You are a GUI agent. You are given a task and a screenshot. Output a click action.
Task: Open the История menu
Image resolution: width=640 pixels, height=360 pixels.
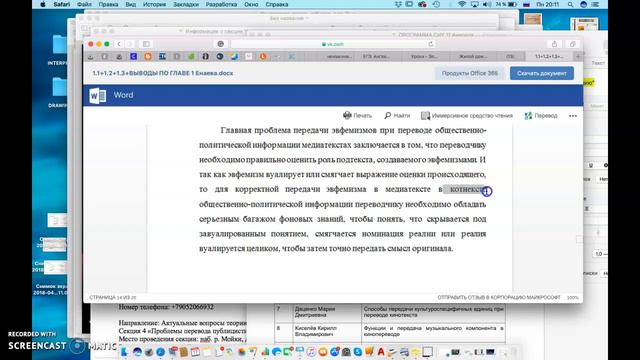tap(154, 4)
